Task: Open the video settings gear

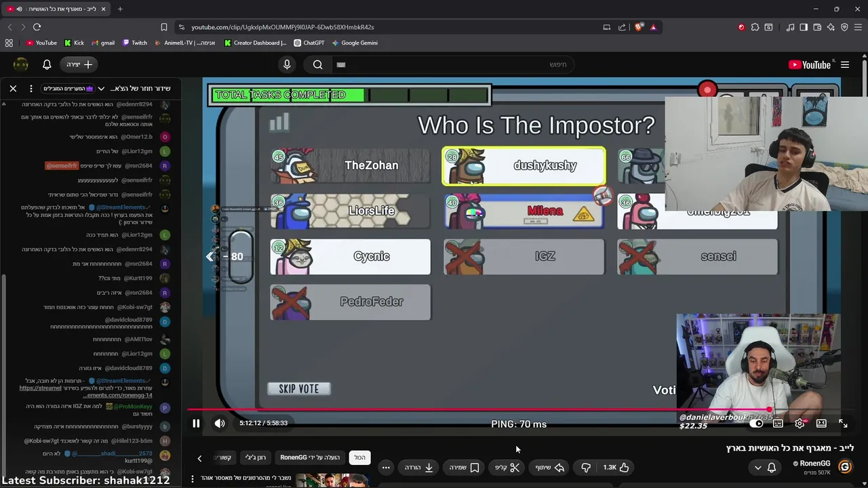Action: 800,424
